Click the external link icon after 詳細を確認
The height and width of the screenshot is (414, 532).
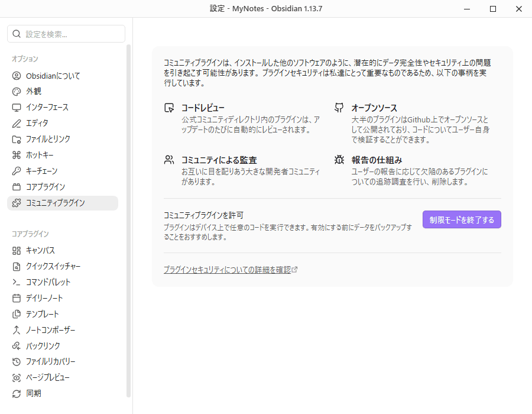pyautogui.click(x=294, y=270)
